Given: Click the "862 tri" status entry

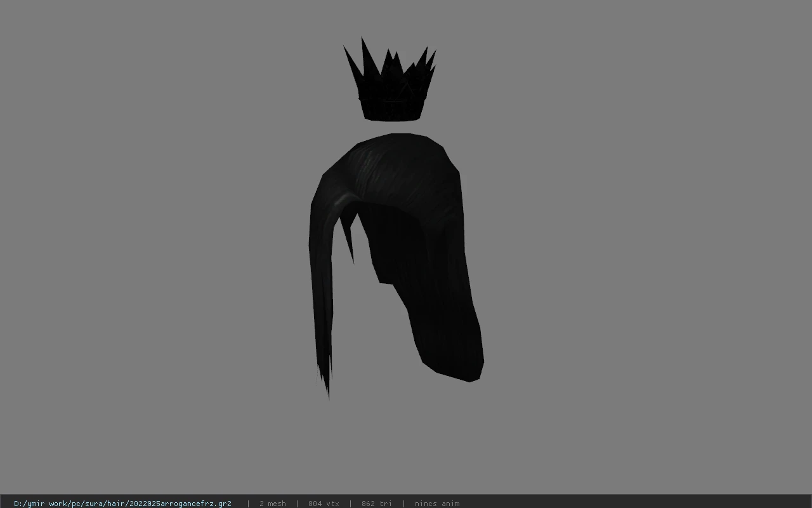Looking at the screenshot, I should [377, 504].
